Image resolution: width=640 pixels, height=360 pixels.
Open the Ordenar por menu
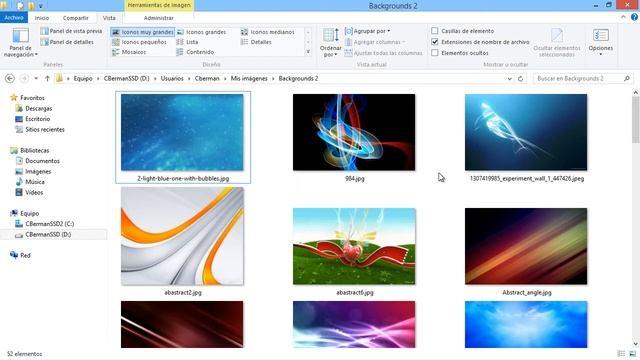pos(331,43)
